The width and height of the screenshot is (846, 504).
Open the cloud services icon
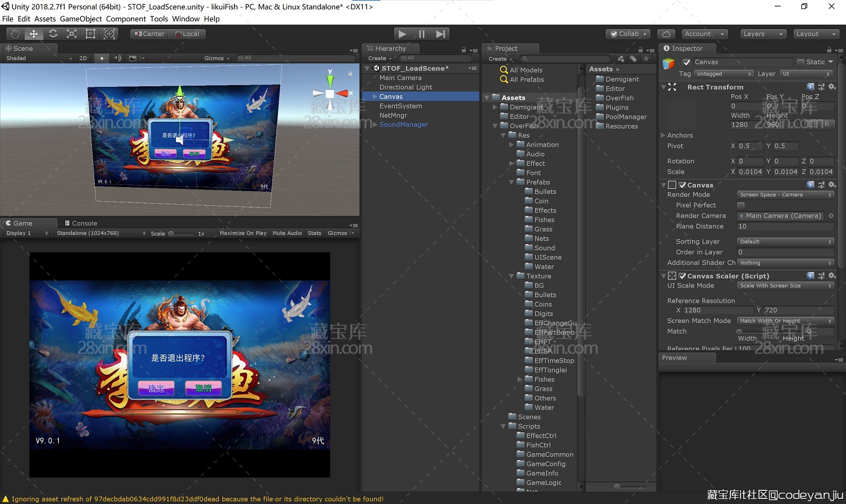(x=666, y=34)
